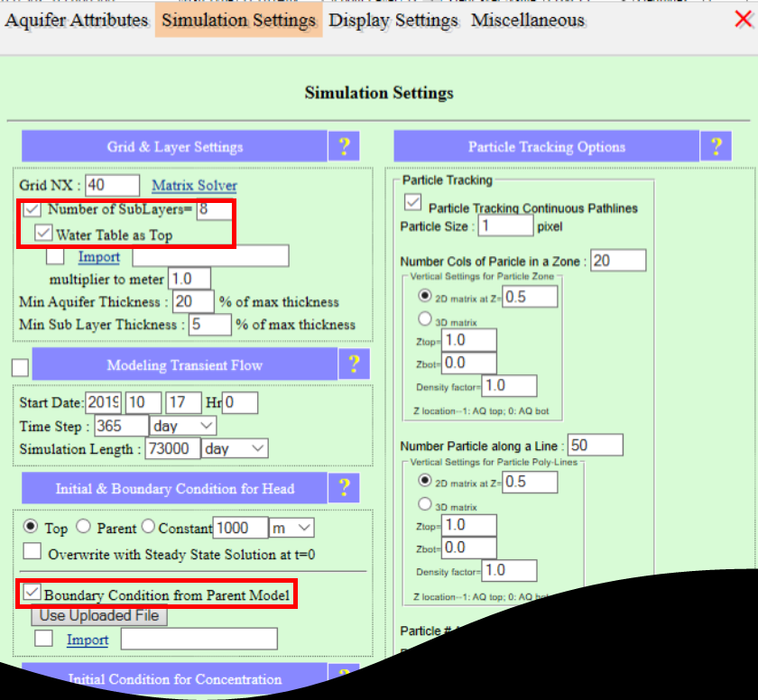Click Poly-Lines 2D matrix Z field
Screen dimensions: 758x700
(530, 482)
